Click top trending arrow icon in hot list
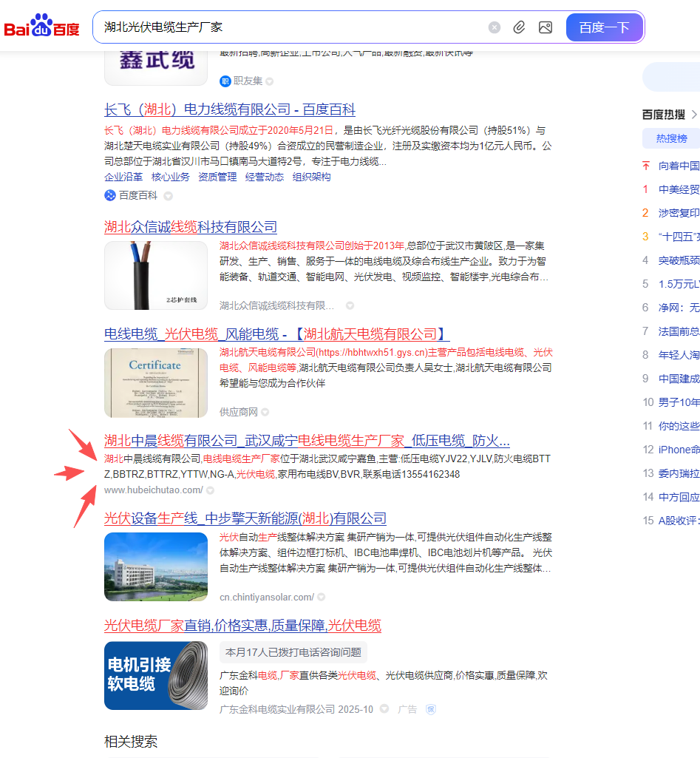 pyautogui.click(x=645, y=166)
